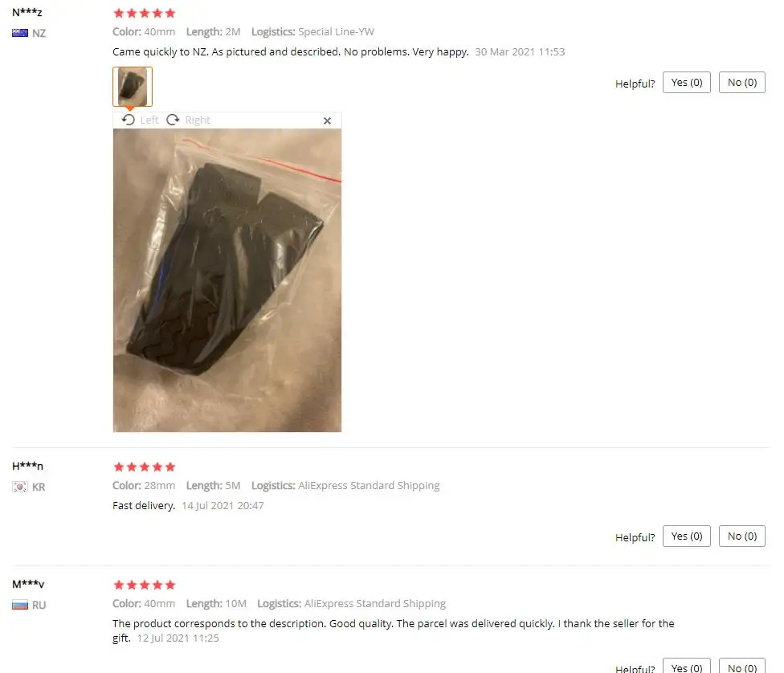
Task: Mark N***z's review as not helpful
Action: click(x=742, y=83)
